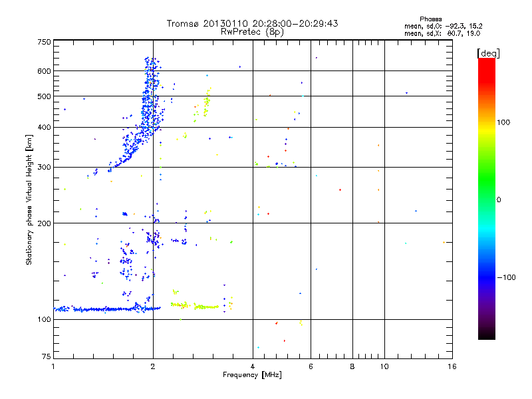532x399 pixels.
Task: Click the "400" height axis tick label
Action: [44, 127]
